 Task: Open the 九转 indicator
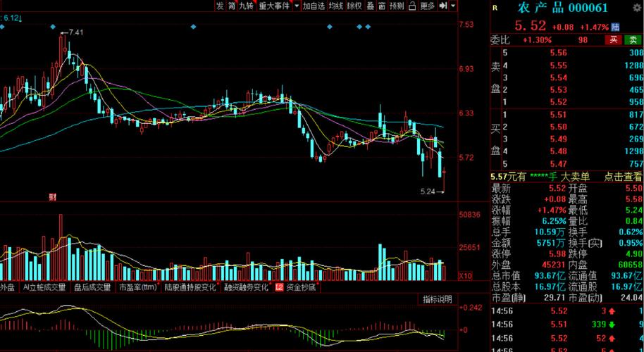247,6
